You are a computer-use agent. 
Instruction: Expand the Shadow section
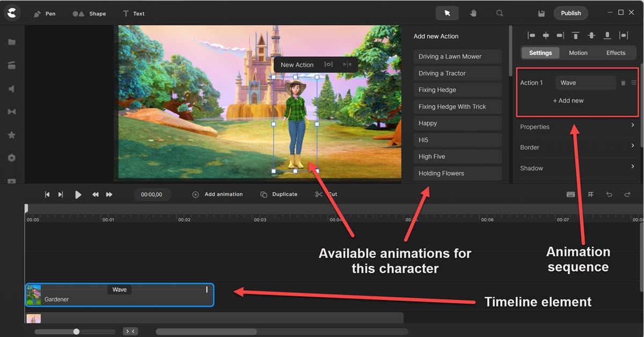[577, 168]
